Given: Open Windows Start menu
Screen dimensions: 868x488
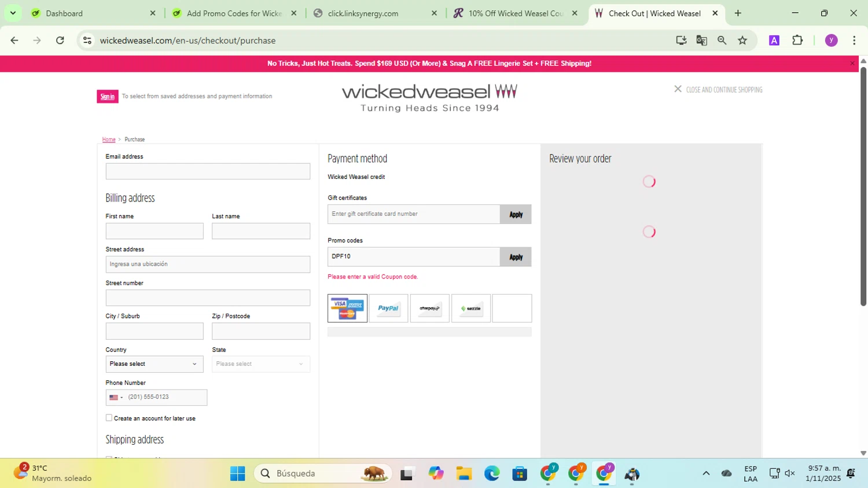Looking at the screenshot, I should pos(237,474).
